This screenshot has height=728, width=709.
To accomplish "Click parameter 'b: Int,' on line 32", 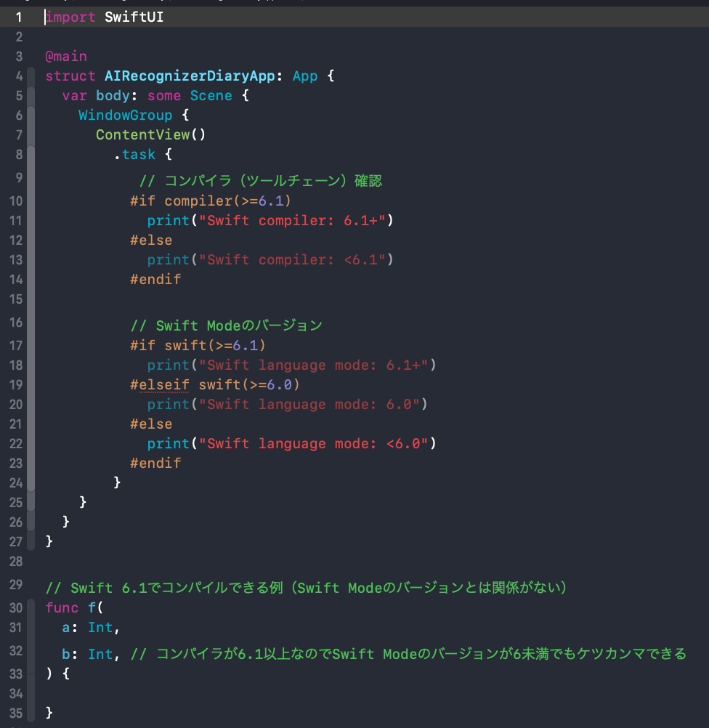I will [x=91, y=654].
